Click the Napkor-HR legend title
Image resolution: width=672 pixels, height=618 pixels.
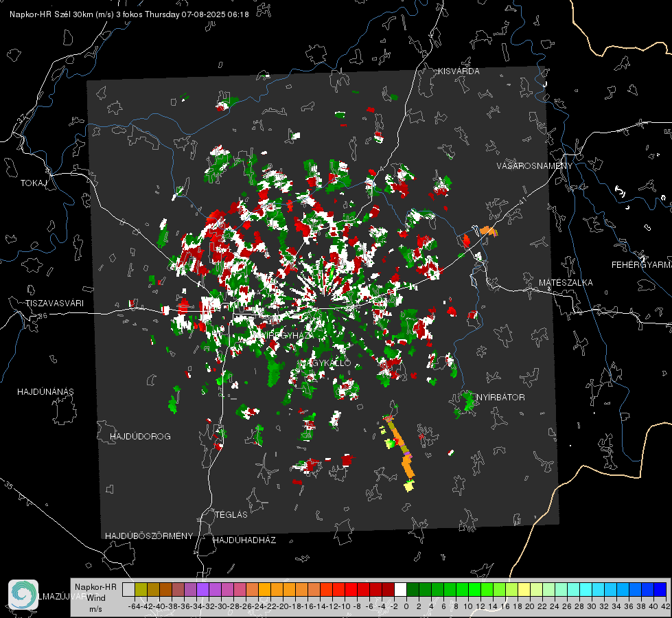[95, 587]
